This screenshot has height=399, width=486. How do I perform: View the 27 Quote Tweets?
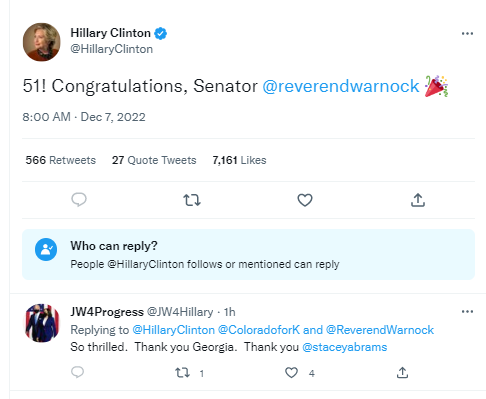tap(154, 160)
